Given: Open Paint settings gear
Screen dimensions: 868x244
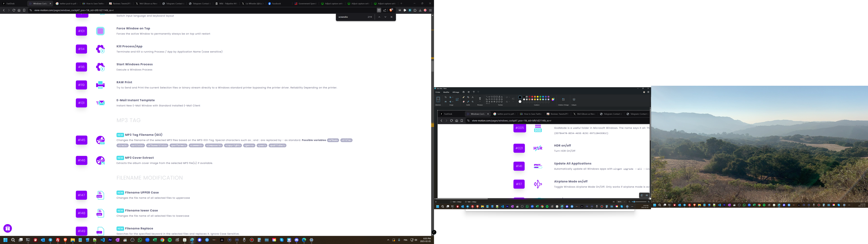Looking at the screenshot, I should pos(648,92).
